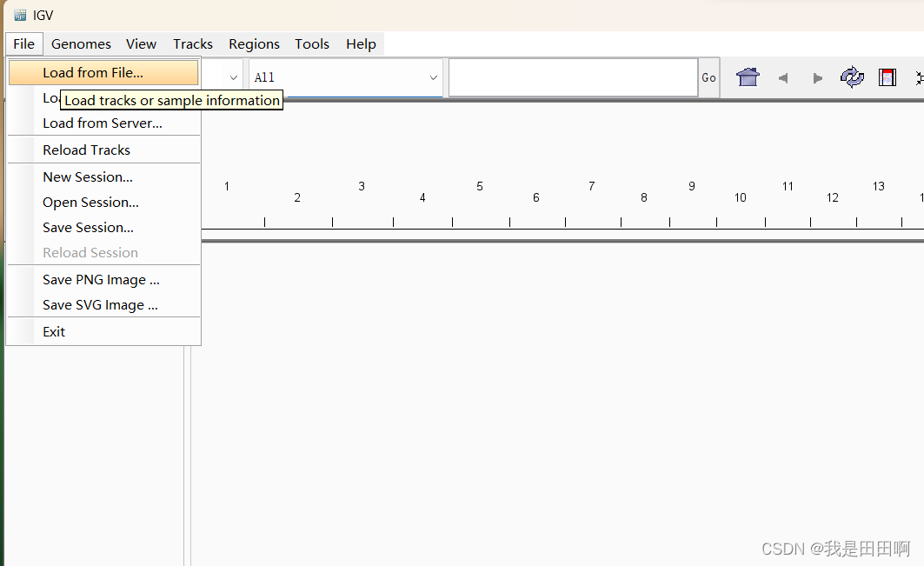This screenshot has width=924, height=566.
Task: Click the locus search input box
Action: (574, 77)
